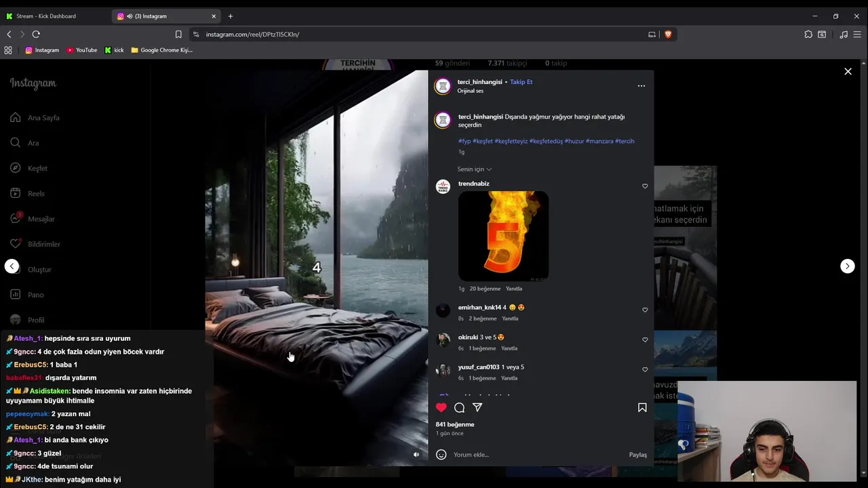Like yusuf_can0103's comment
Image resolution: width=868 pixels, height=488 pixels.
point(645,369)
